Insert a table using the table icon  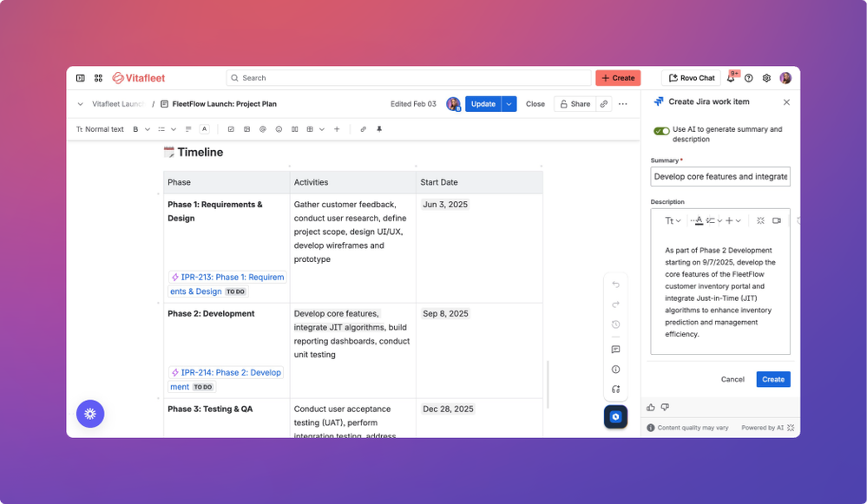[309, 128]
